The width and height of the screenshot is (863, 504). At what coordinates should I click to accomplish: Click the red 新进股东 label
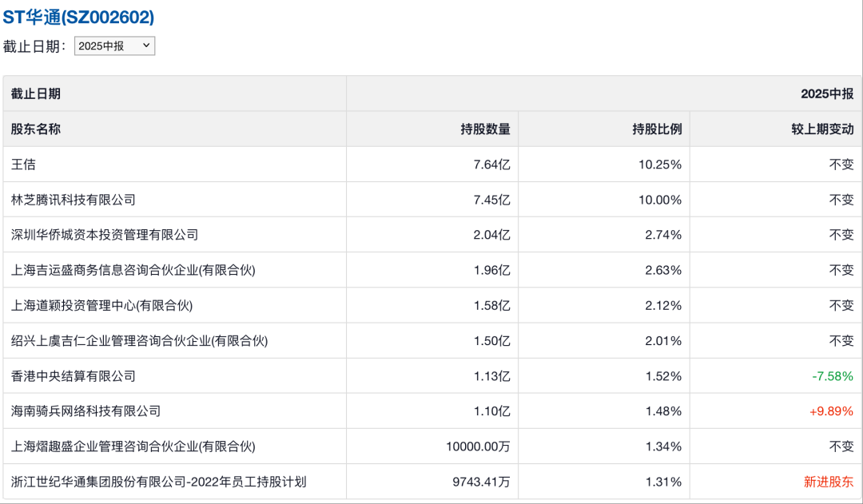pos(829,482)
